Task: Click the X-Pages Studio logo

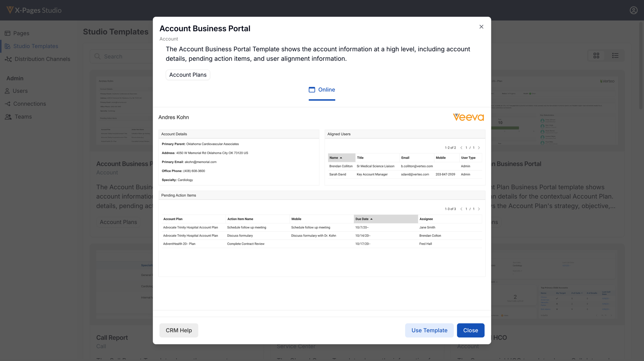Action: coord(34,10)
